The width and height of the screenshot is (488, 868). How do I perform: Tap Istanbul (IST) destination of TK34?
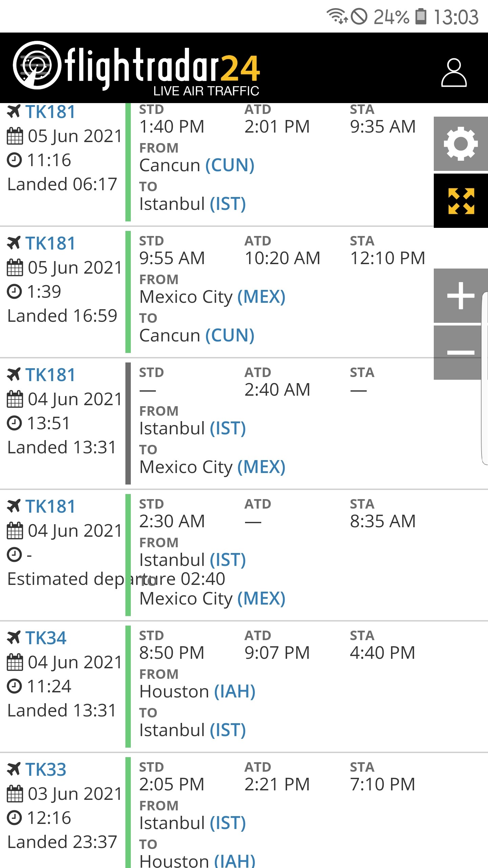point(192,730)
